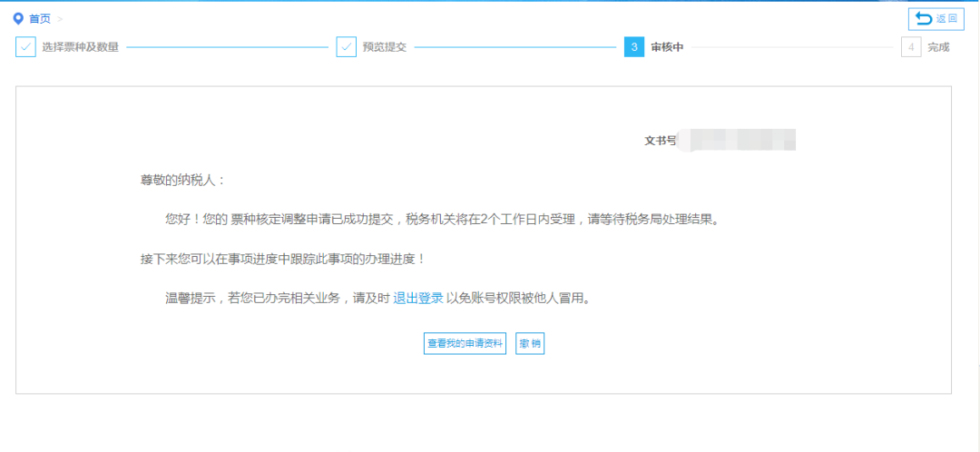Click the 事项进度 tracking sentence
This screenshot has width=980, height=452.
pyautogui.click(x=283, y=259)
